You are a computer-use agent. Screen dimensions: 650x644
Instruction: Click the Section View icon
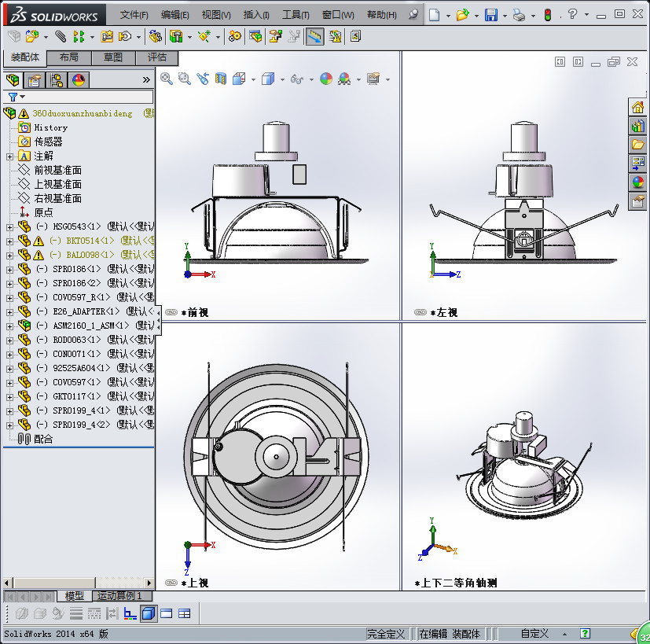(221, 79)
